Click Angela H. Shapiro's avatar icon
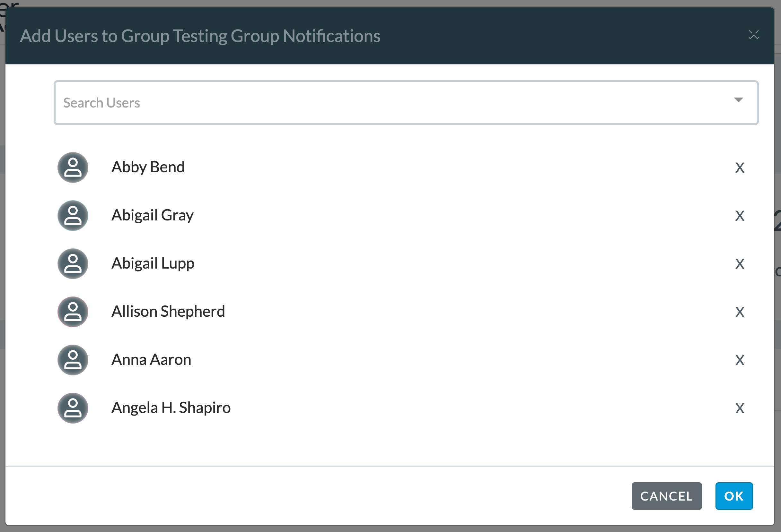The height and width of the screenshot is (532, 781). pos(73,408)
